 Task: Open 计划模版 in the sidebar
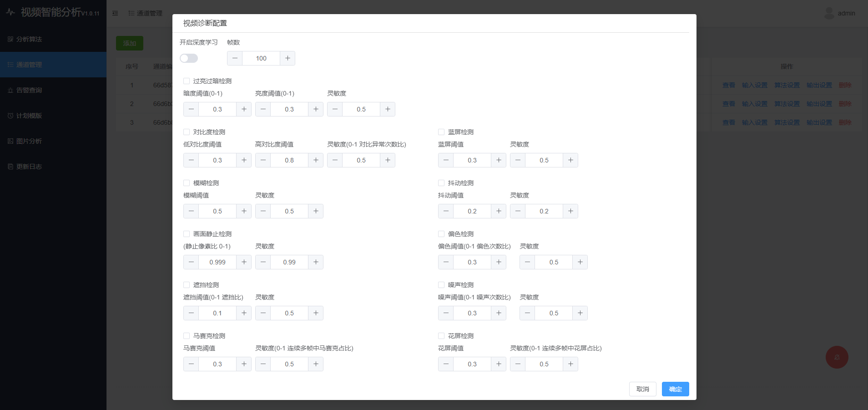pos(53,116)
